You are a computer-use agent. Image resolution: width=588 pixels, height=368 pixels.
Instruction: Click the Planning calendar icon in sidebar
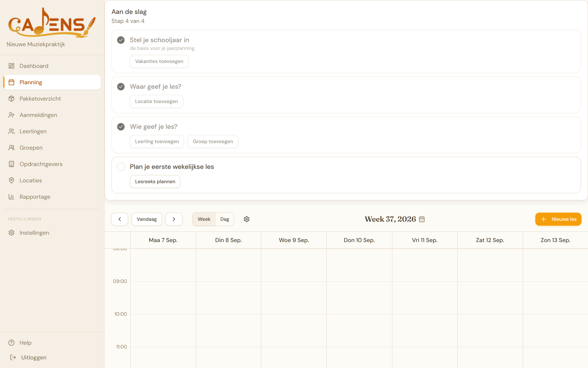(11, 82)
